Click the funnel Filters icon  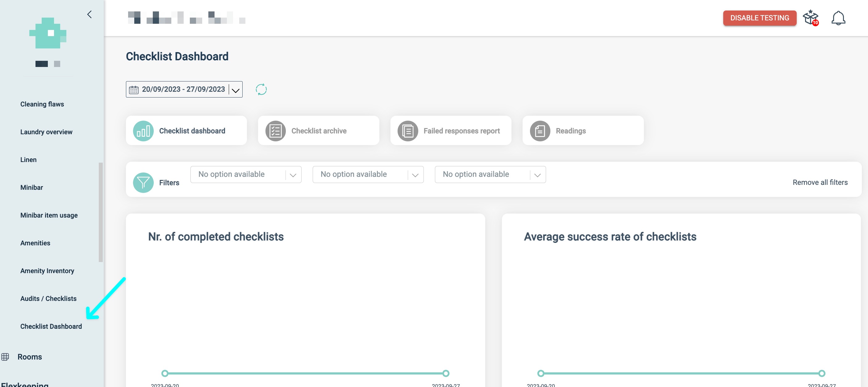coord(143,183)
